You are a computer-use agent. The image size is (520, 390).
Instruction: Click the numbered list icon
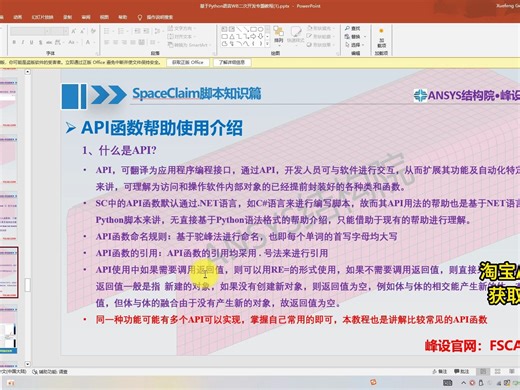point(121,31)
